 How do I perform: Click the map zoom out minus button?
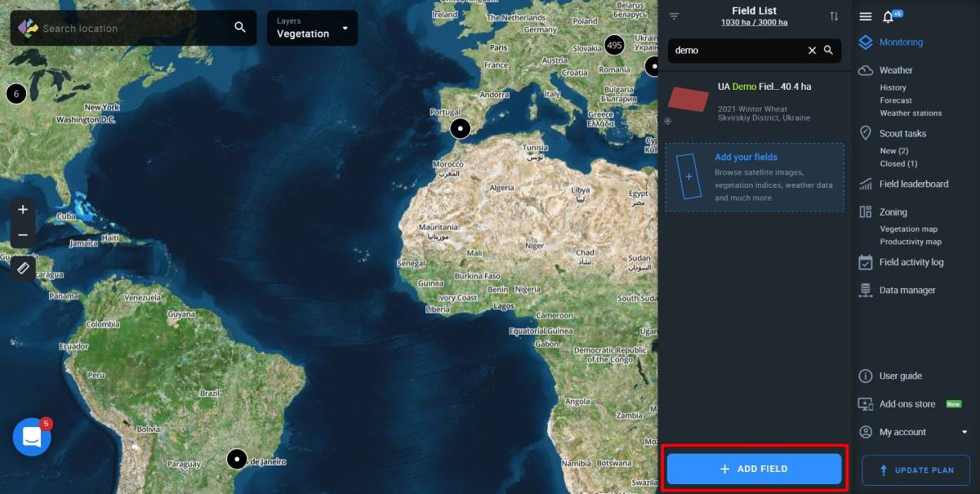coord(23,235)
